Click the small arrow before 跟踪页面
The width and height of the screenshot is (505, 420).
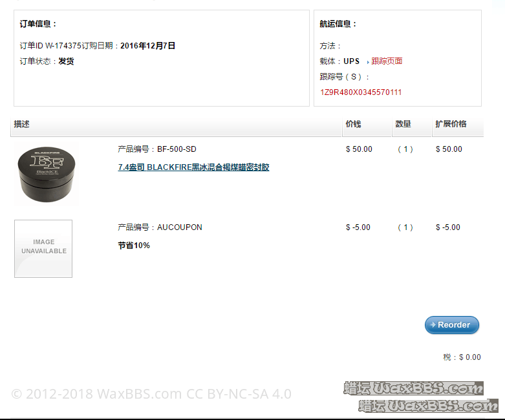click(x=368, y=62)
